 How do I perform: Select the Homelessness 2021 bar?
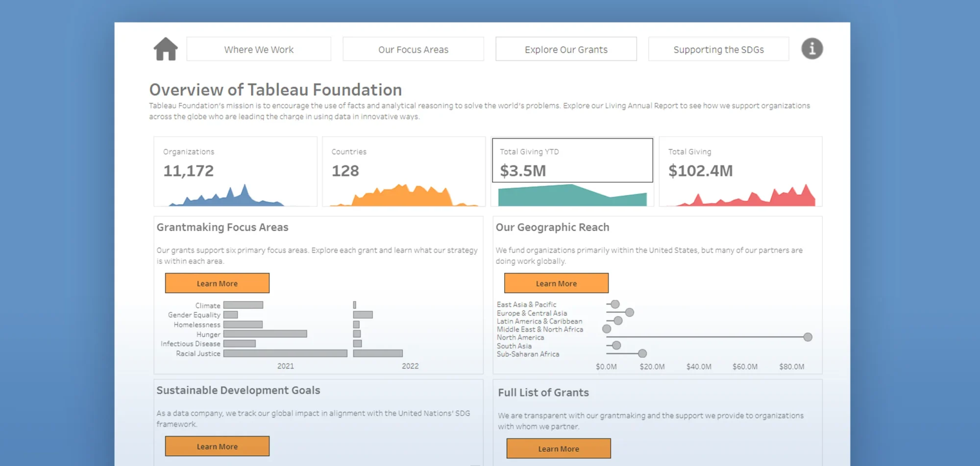[x=243, y=325]
